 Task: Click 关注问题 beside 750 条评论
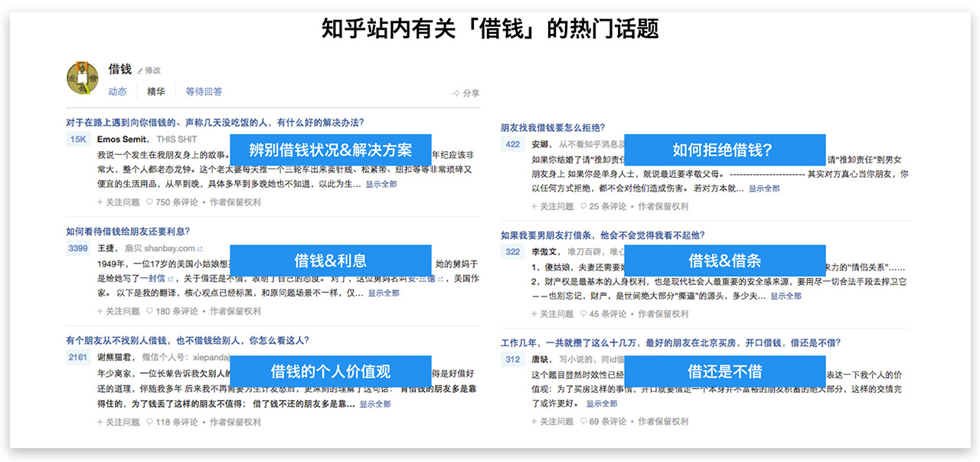pos(119,202)
